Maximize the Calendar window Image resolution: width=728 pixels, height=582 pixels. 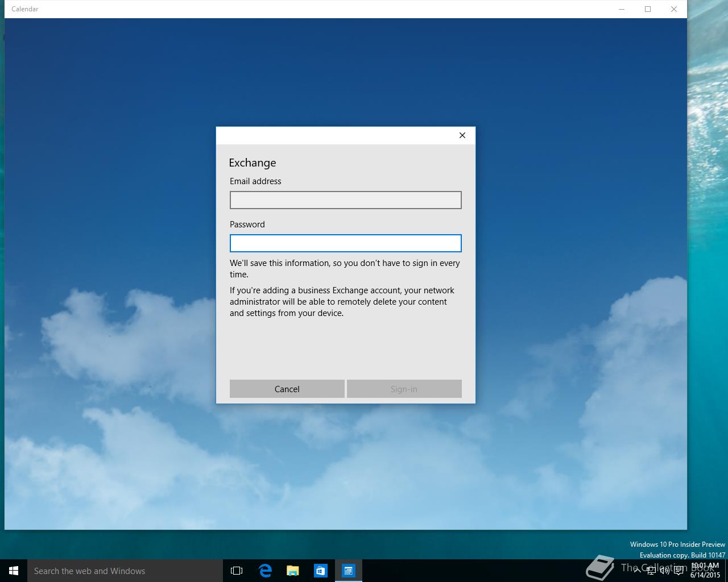tap(648, 9)
